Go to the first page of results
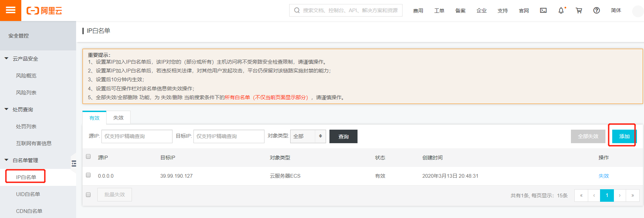Image resolution: width=644 pixels, height=218 pixels. (581, 195)
